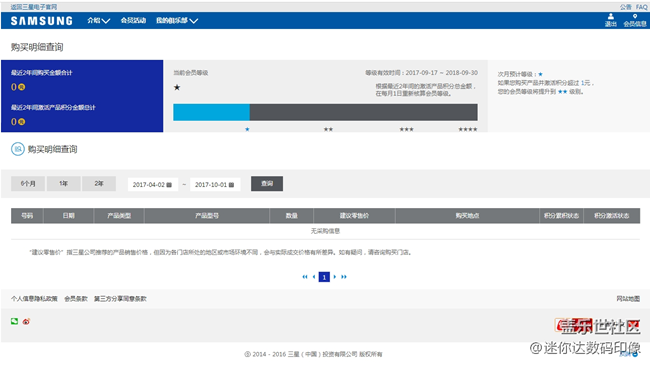
Task: Go to last page double-arrow
Action: pyautogui.click(x=344, y=277)
